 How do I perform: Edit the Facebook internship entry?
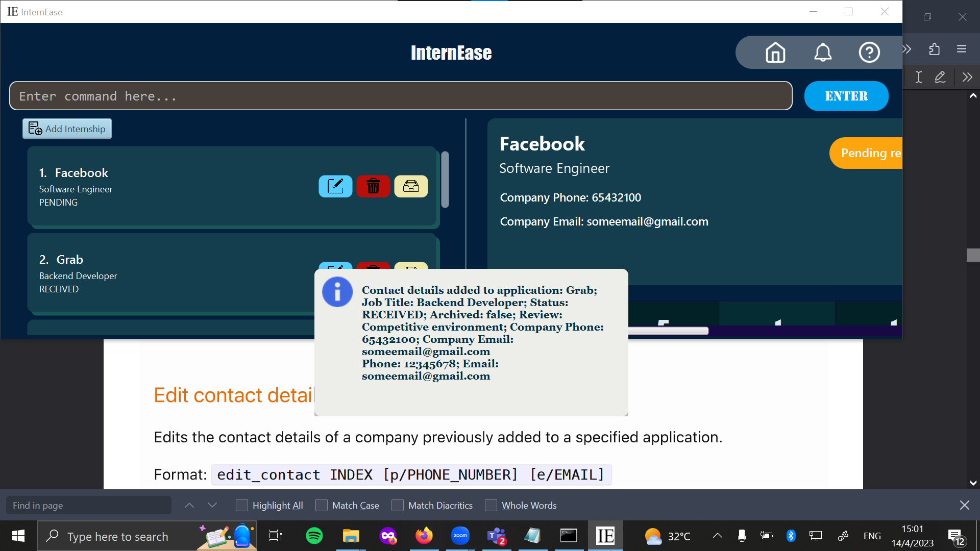pos(335,186)
